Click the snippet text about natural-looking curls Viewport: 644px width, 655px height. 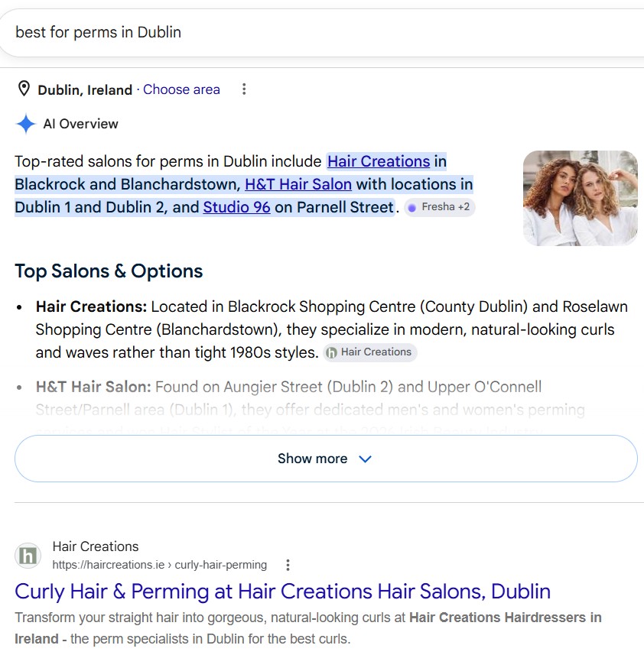coord(308,628)
